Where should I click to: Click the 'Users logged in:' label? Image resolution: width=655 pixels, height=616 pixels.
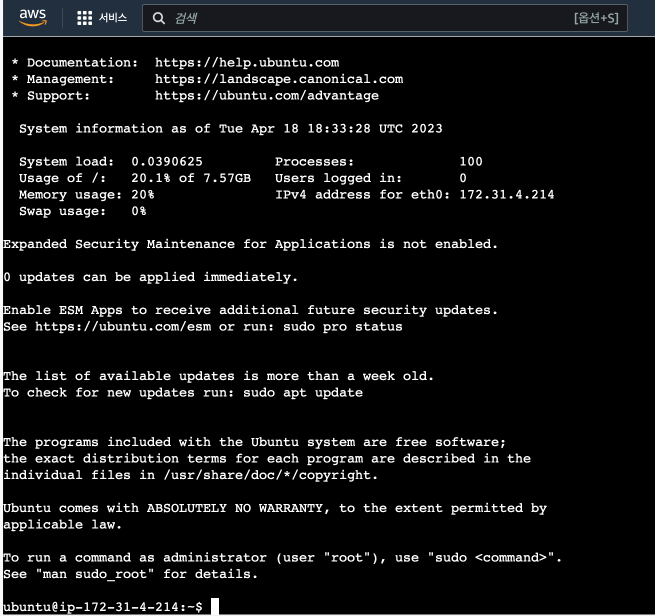[x=338, y=178]
